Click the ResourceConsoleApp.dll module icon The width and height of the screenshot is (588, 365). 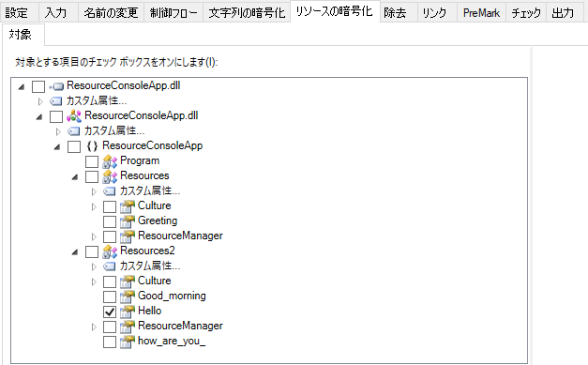pos(74,116)
